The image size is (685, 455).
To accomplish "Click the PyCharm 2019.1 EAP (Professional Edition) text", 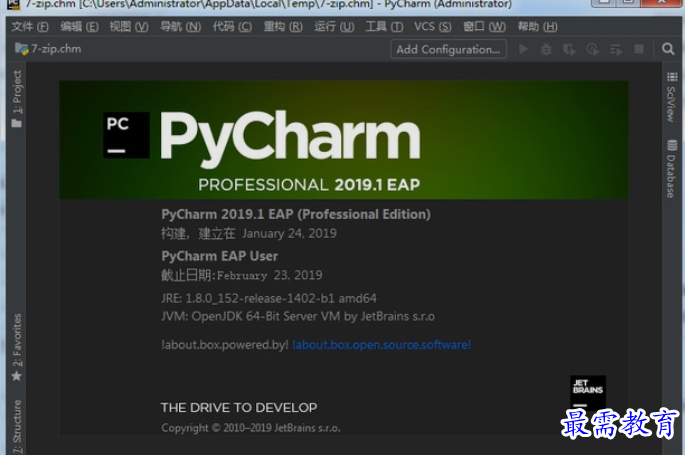I will click(x=296, y=214).
